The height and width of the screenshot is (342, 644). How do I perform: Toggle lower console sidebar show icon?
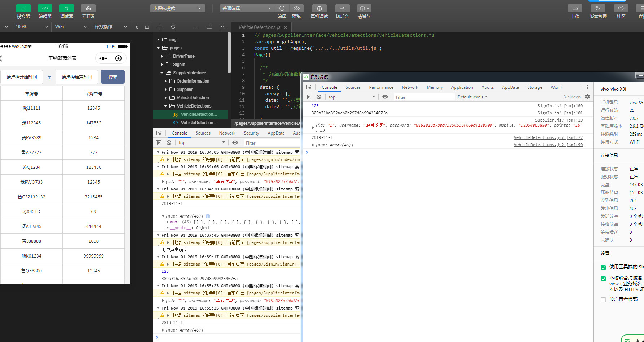pyautogui.click(x=159, y=143)
